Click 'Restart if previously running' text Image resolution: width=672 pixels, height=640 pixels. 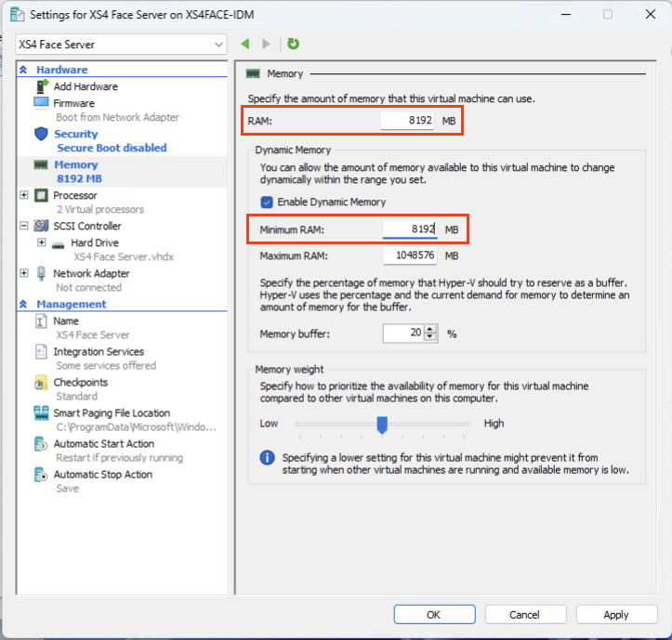[120, 458]
